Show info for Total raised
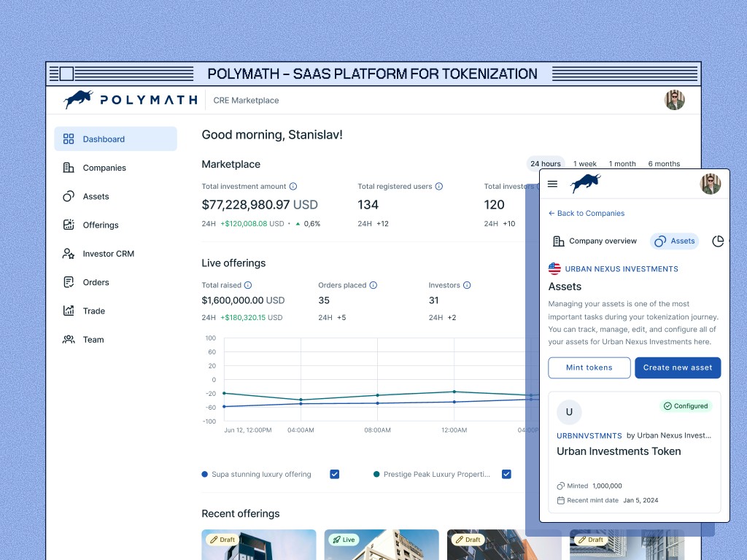Image resolution: width=747 pixels, height=560 pixels. pyautogui.click(x=248, y=285)
